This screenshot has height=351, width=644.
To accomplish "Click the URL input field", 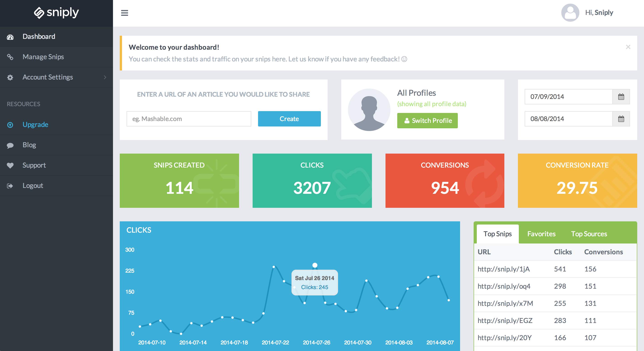I will coord(189,118).
